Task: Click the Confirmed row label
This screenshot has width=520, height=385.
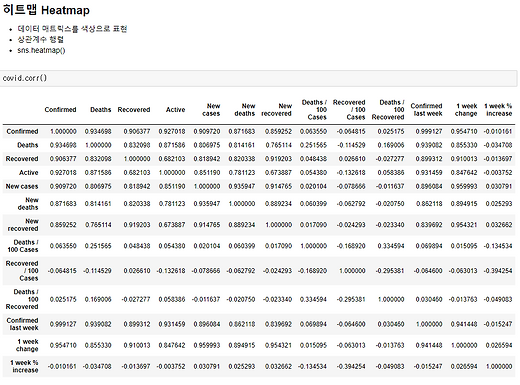Action: click(x=22, y=131)
